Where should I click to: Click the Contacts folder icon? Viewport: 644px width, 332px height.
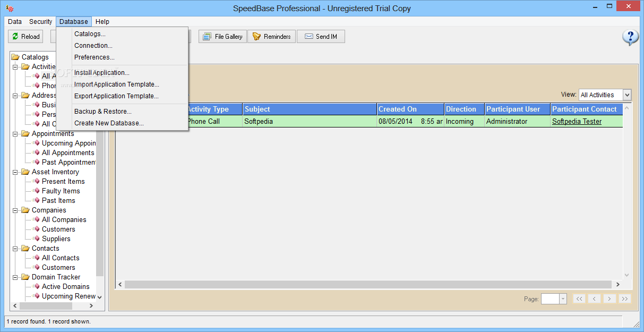click(x=25, y=248)
